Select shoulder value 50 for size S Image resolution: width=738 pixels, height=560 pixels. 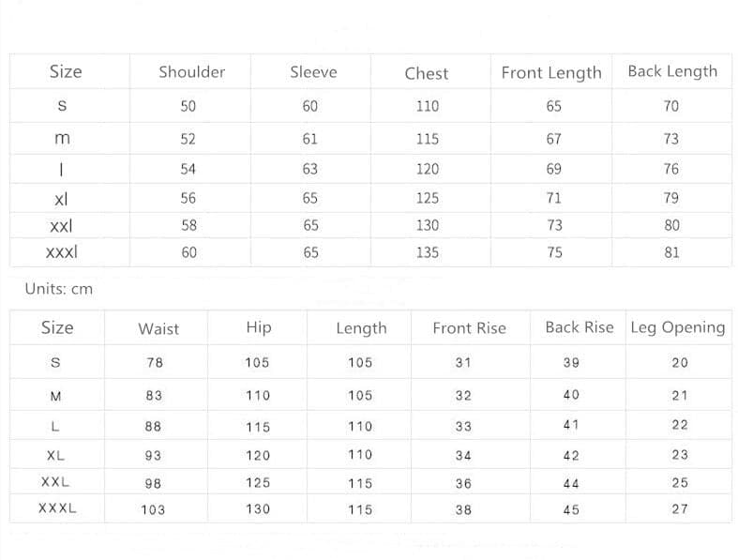(188, 107)
